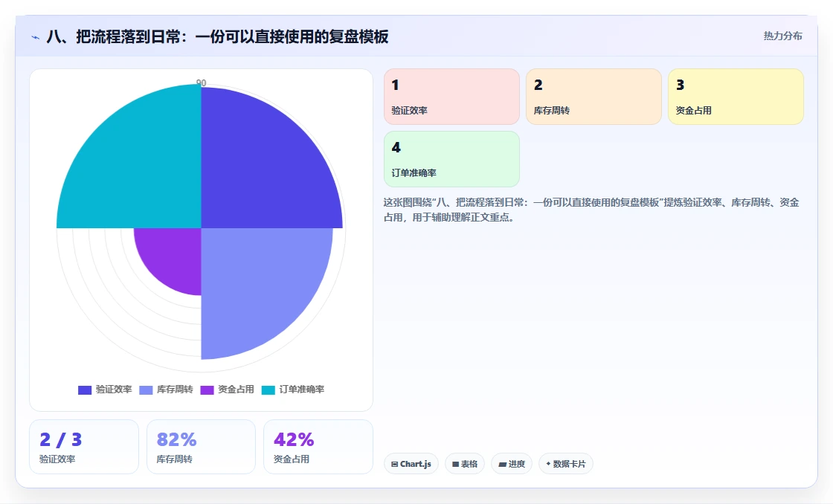Open card 1 验证效率
This screenshot has width=833, height=504.
point(451,97)
